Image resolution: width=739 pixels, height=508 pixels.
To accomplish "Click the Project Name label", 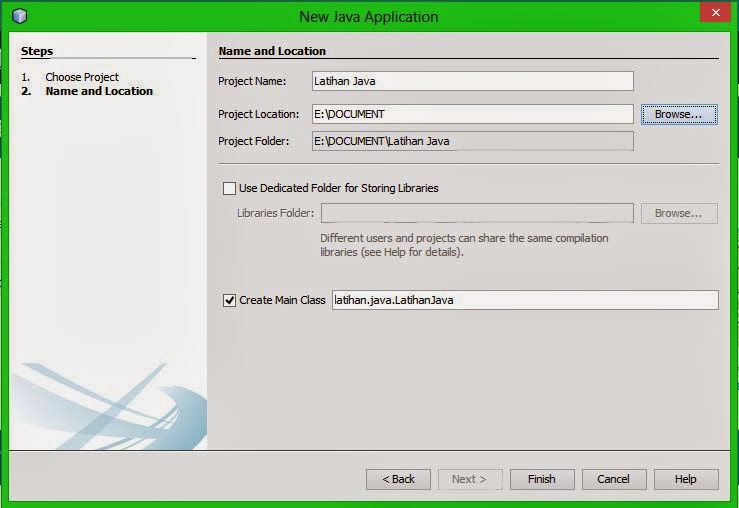I will (x=252, y=81).
